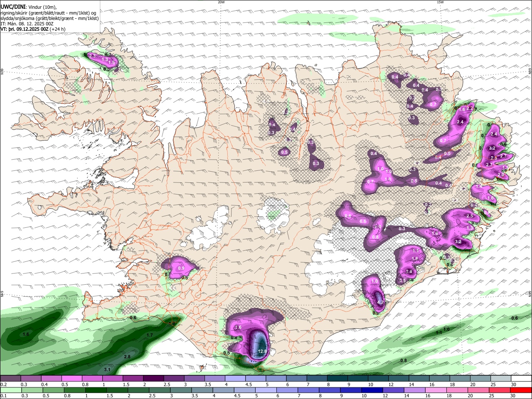Screen dimensions: 532x399
Task: Click the bright pink 0.5–0.8 snow legend swatch
Action: 72,379
